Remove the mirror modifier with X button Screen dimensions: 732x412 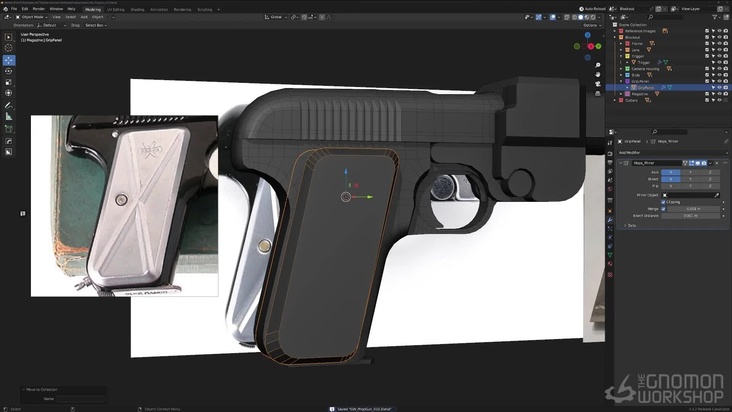(x=717, y=163)
